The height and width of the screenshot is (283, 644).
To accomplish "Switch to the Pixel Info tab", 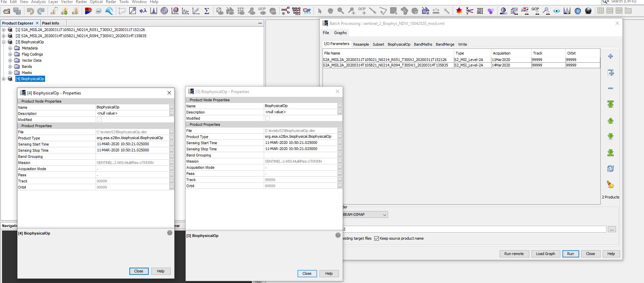I will pos(51,23).
